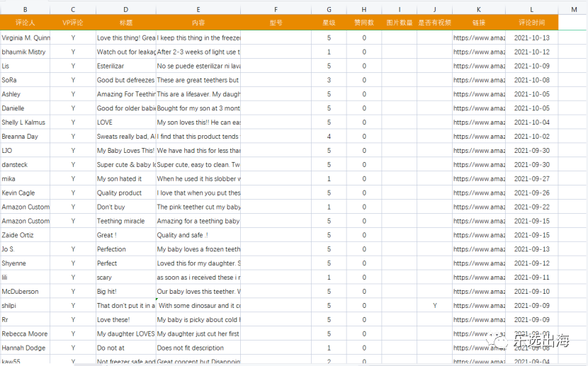Click the title cell "Esterilizar"
This screenshot has height=366, width=588.
(125, 66)
